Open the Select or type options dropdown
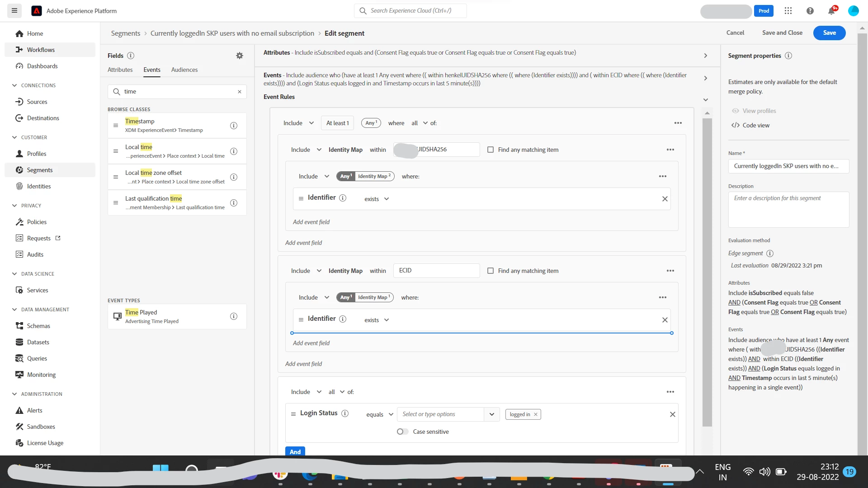This screenshot has height=488, width=868. click(x=491, y=414)
